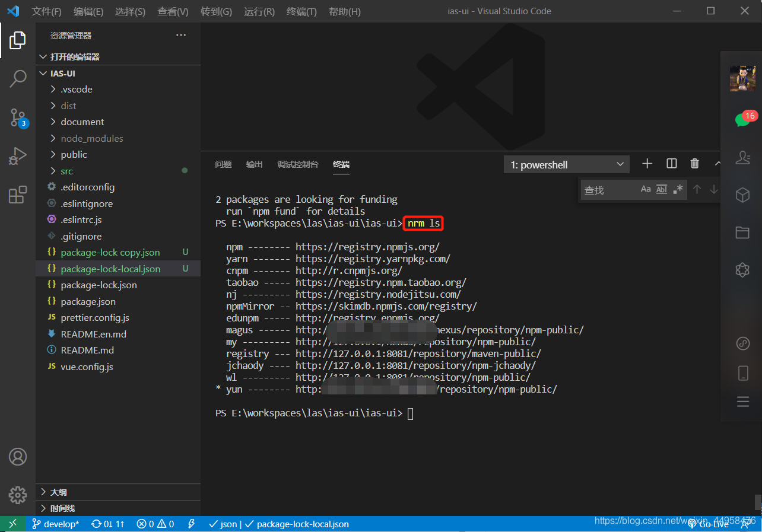Viewport: 762px width, 532px height.
Task: Open the Accounts menu icon
Action: pyautogui.click(x=18, y=457)
